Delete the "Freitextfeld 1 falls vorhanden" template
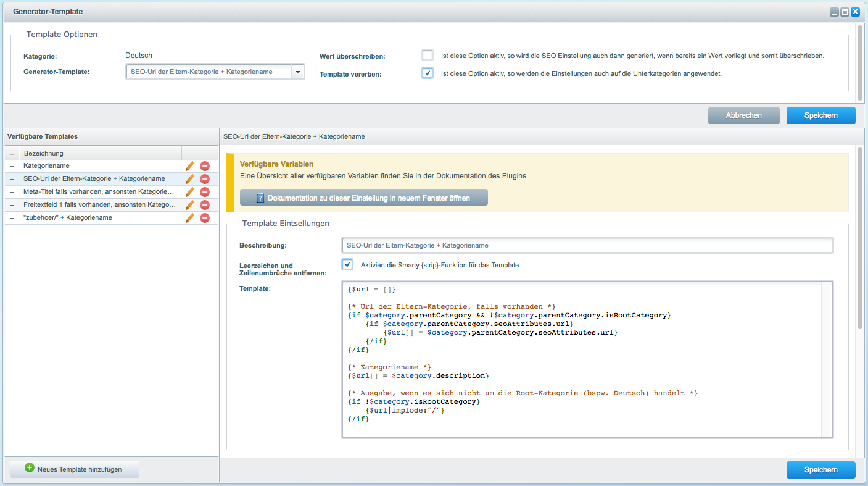 pyautogui.click(x=205, y=205)
